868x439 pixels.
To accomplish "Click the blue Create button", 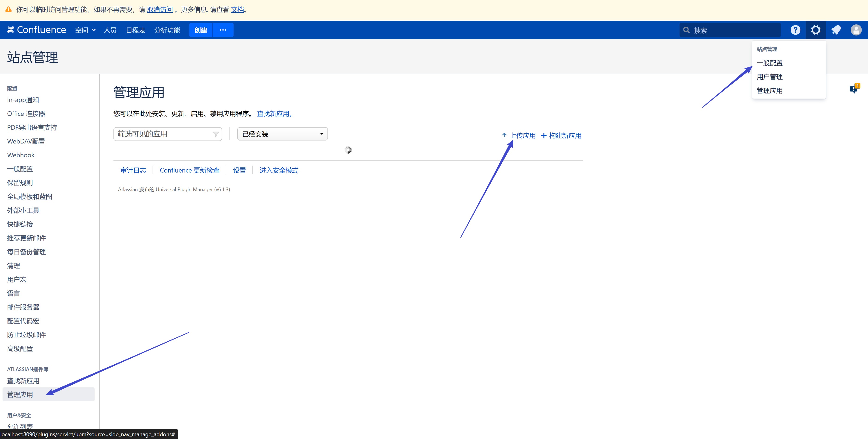I will click(201, 30).
